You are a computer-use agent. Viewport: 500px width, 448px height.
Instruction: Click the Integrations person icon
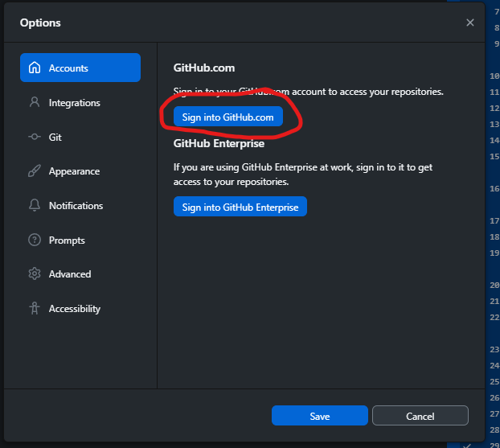[x=35, y=102]
